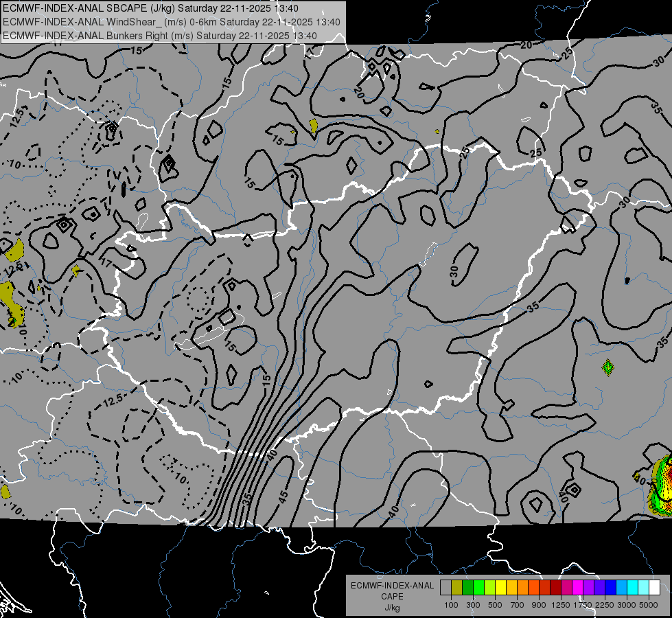Viewport: 672px width, 618px height.
Task: Click the CAPE label in legend box
Action: [x=392, y=597]
